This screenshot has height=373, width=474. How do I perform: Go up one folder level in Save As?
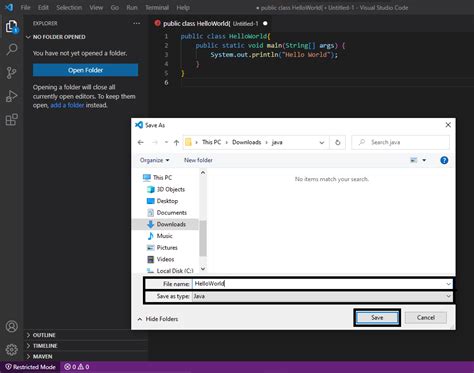click(x=176, y=142)
